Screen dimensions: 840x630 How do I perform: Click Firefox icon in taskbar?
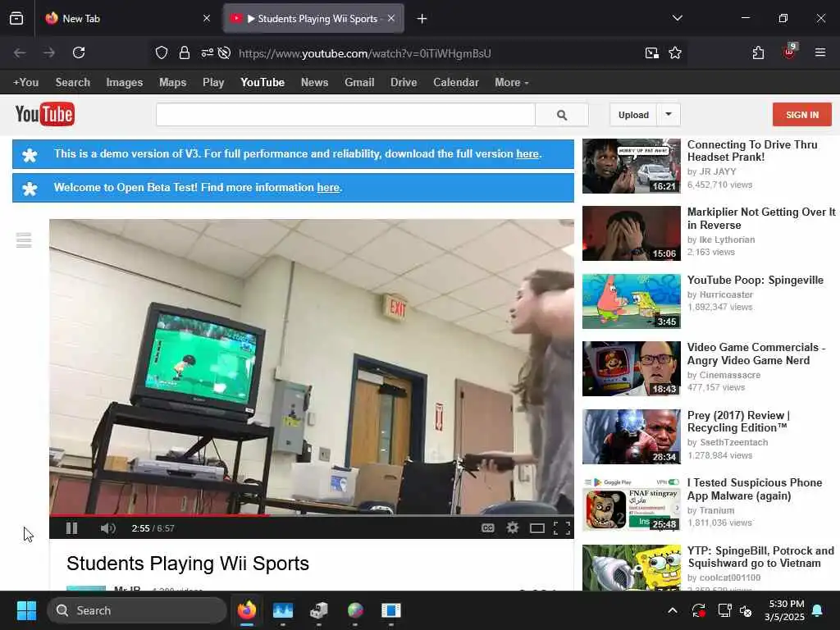247,610
